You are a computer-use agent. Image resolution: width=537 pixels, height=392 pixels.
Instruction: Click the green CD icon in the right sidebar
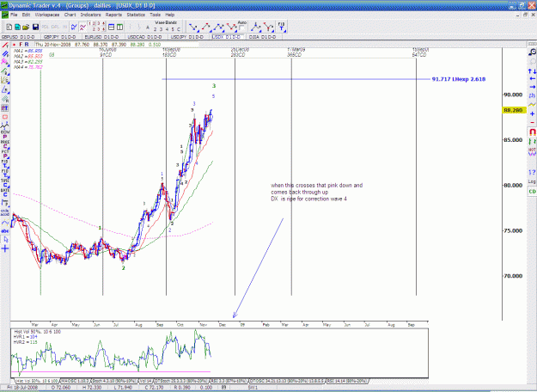coord(532,192)
